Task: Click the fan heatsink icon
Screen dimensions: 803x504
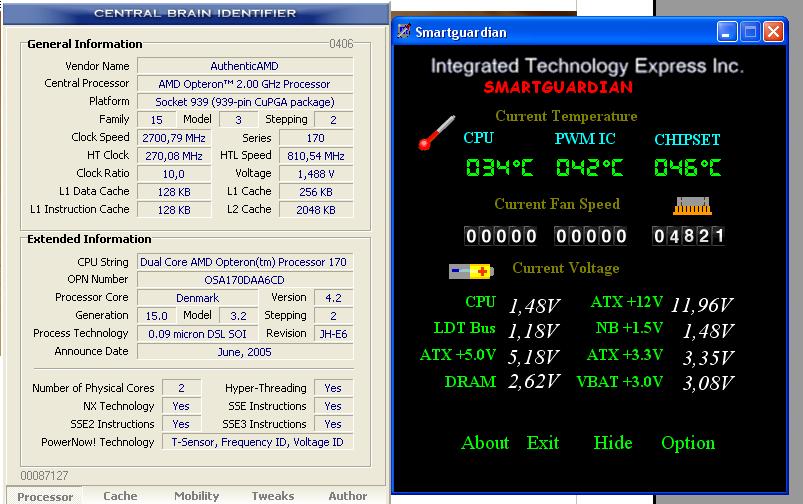Action: 694,206
